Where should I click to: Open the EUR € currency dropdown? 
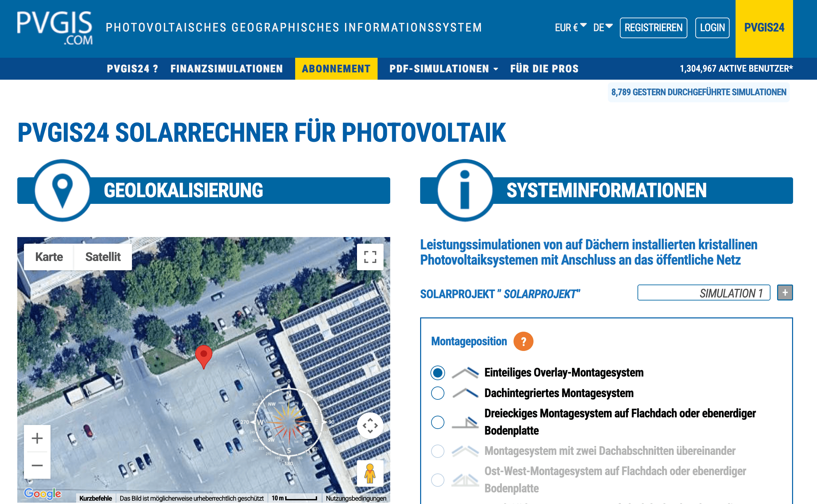570,28
